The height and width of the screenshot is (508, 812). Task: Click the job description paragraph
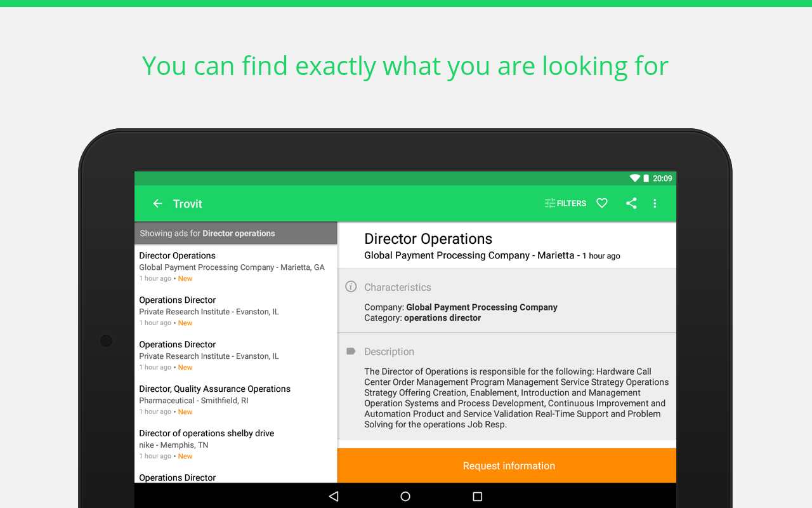516,398
